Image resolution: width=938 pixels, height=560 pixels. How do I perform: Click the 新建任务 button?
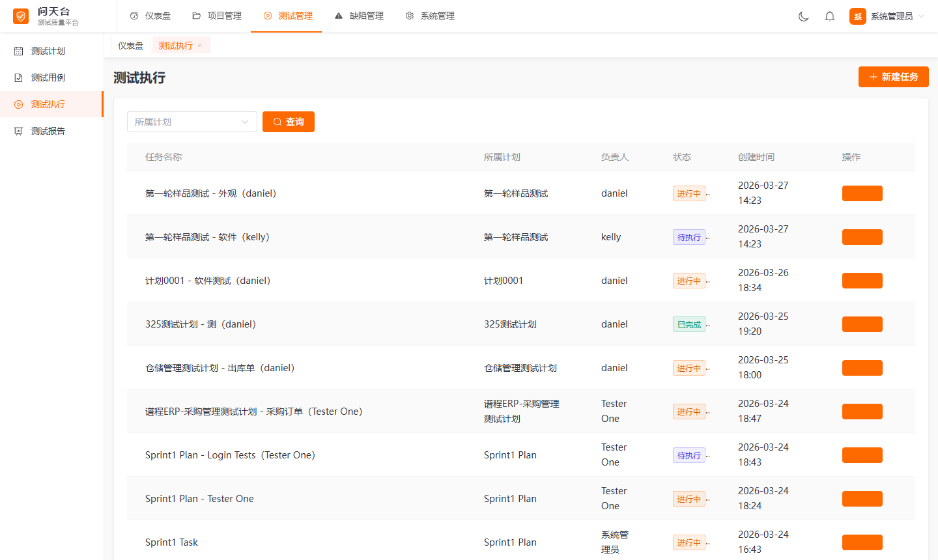pyautogui.click(x=894, y=77)
